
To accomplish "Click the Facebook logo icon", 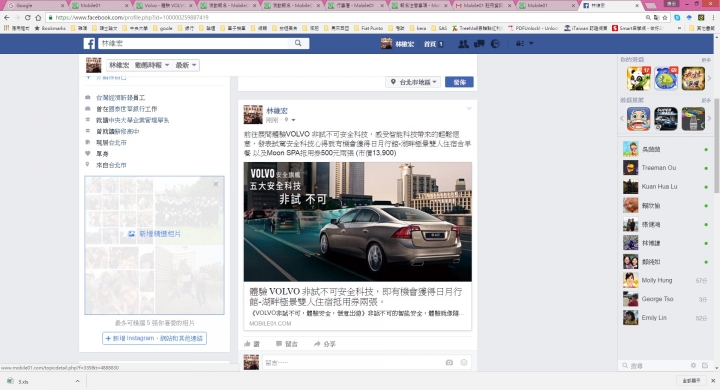I will point(89,44).
